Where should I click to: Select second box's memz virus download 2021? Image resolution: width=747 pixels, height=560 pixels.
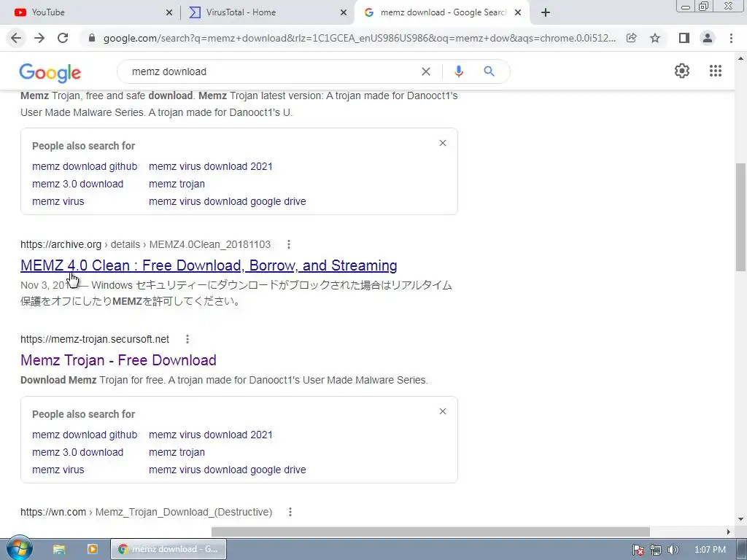pos(211,435)
